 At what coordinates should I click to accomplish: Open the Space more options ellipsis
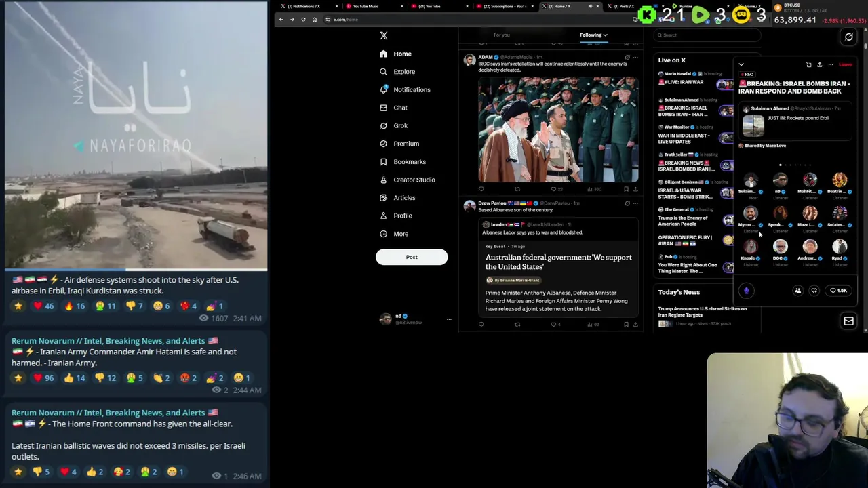point(831,65)
